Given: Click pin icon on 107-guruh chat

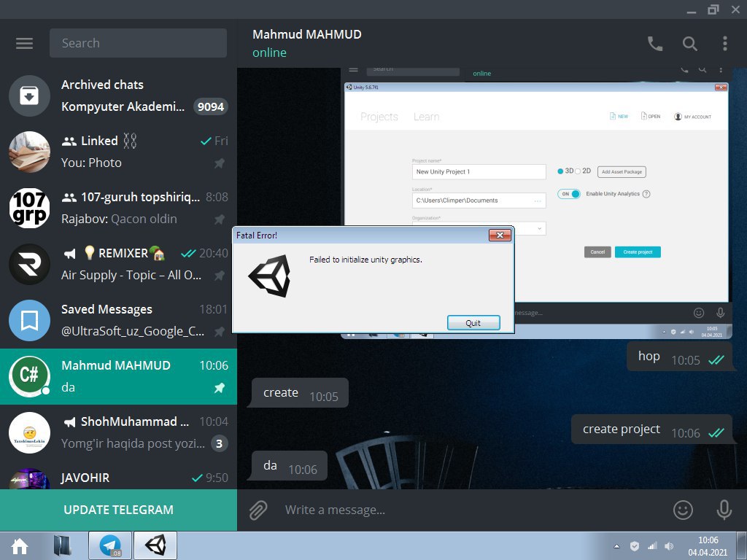Looking at the screenshot, I should point(219,219).
